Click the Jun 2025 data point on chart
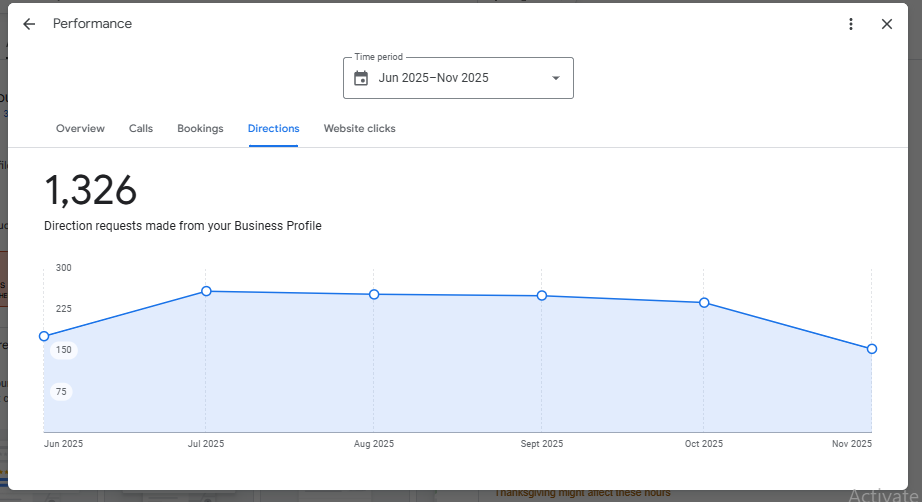Viewport: 922px width, 502px height. pyautogui.click(x=44, y=336)
